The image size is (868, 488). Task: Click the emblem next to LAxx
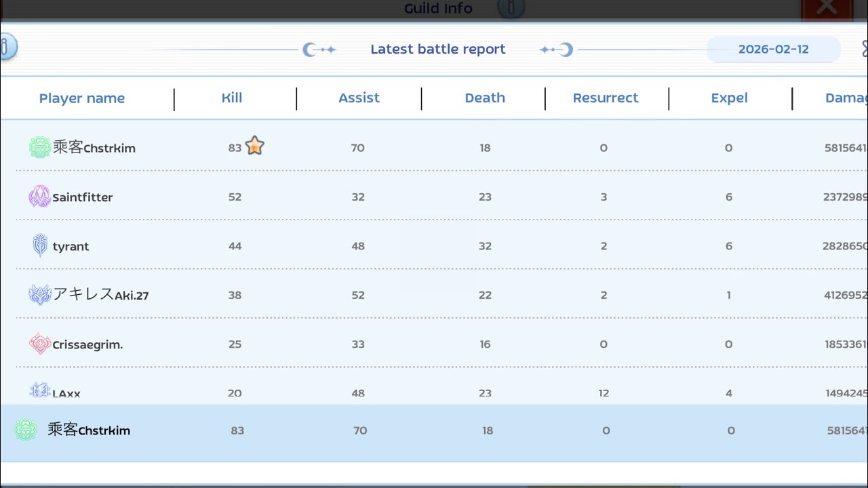(x=40, y=390)
